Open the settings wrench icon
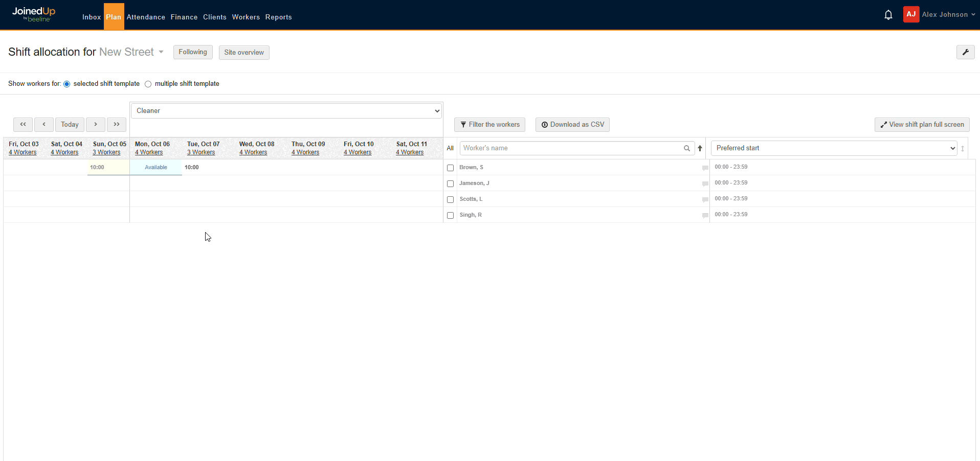Screen dimensions: 980x461 coord(966,52)
